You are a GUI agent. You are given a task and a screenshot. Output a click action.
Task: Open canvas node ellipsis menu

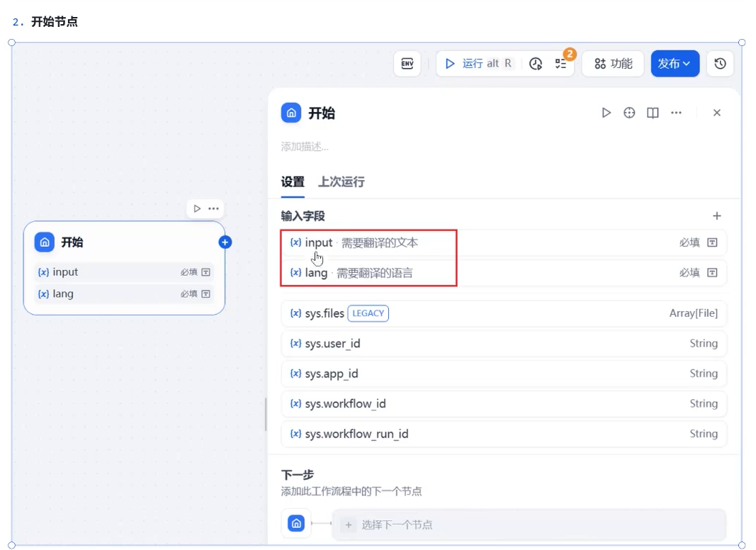[x=213, y=209]
